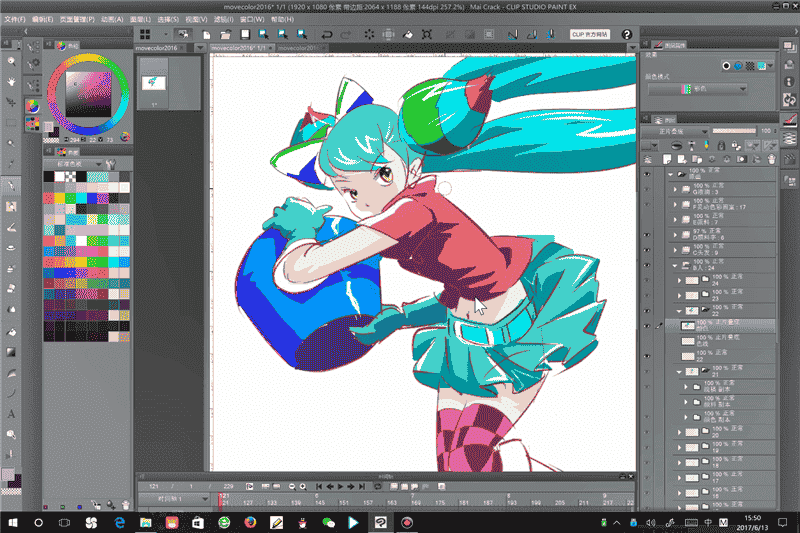The image size is (800, 533).
Task: Pick the black swatch in color set top row
Action: pyautogui.click(x=49, y=176)
